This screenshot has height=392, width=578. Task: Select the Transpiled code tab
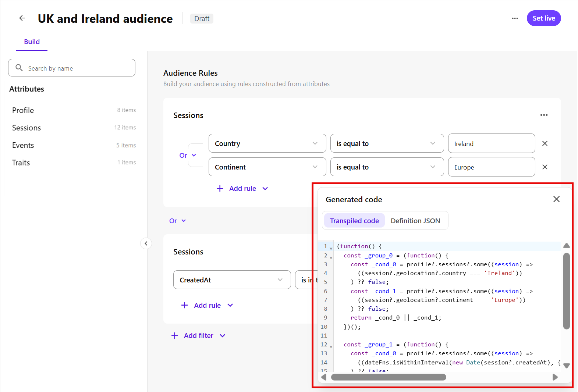[x=354, y=221]
